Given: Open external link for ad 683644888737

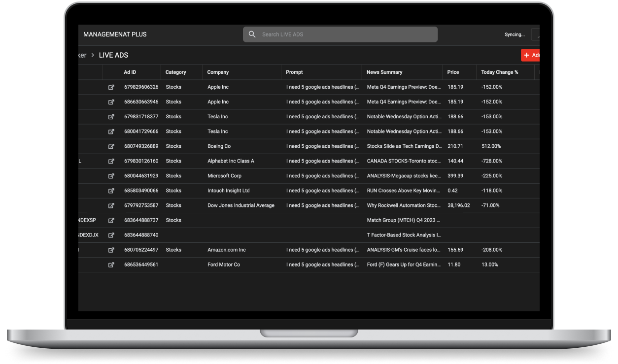Looking at the screenshot, I should click(x=111, y=220).
